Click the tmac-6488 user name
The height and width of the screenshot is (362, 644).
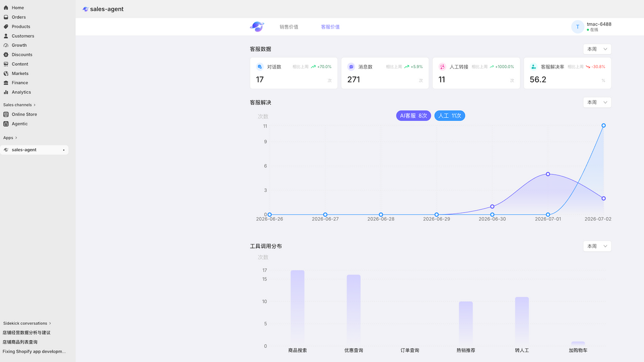click(x=599, y=24)
